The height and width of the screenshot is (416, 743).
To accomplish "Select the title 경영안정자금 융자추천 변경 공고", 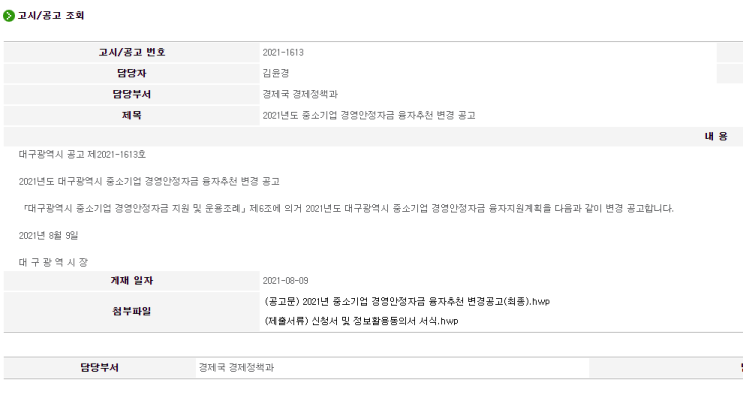I will [x=369, y=115].
